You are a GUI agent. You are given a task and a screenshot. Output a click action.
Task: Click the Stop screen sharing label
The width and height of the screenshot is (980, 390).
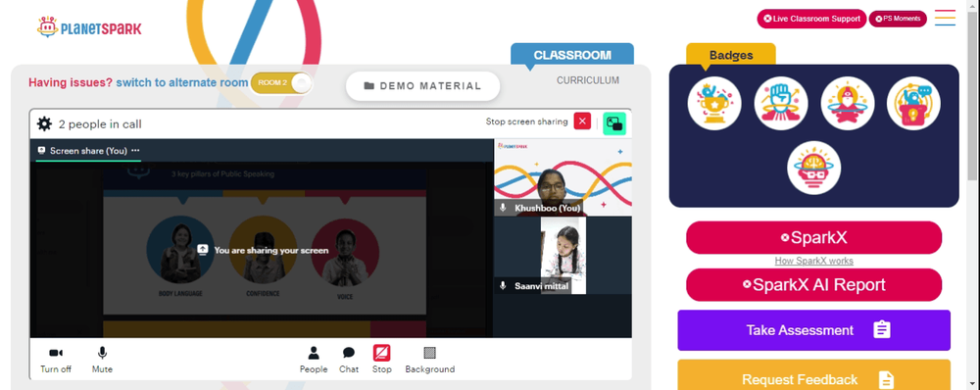point(527,122)
